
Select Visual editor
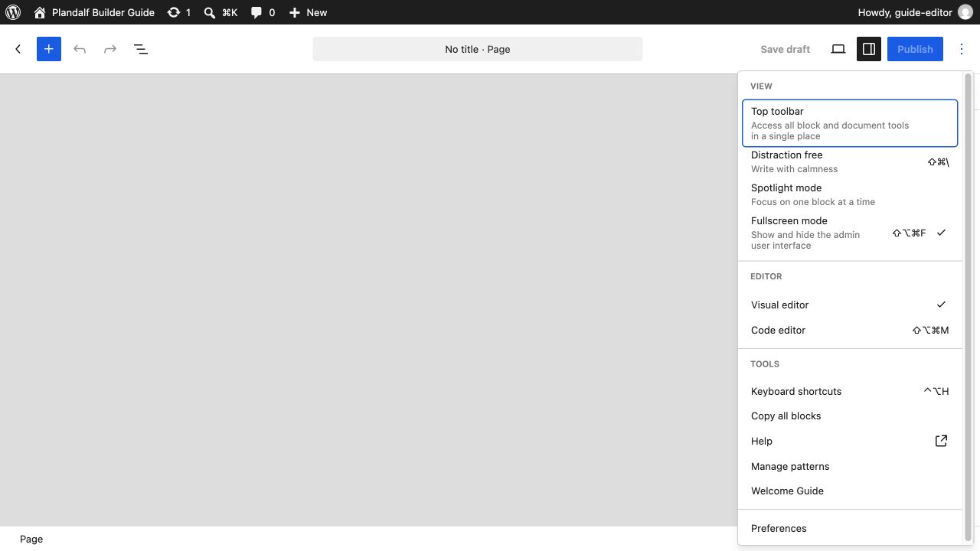(850, 305)
